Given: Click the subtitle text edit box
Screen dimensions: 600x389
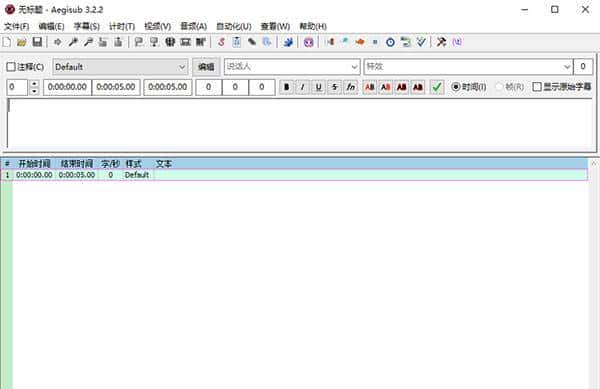Looking at the screenshot, I should [300, 123].
